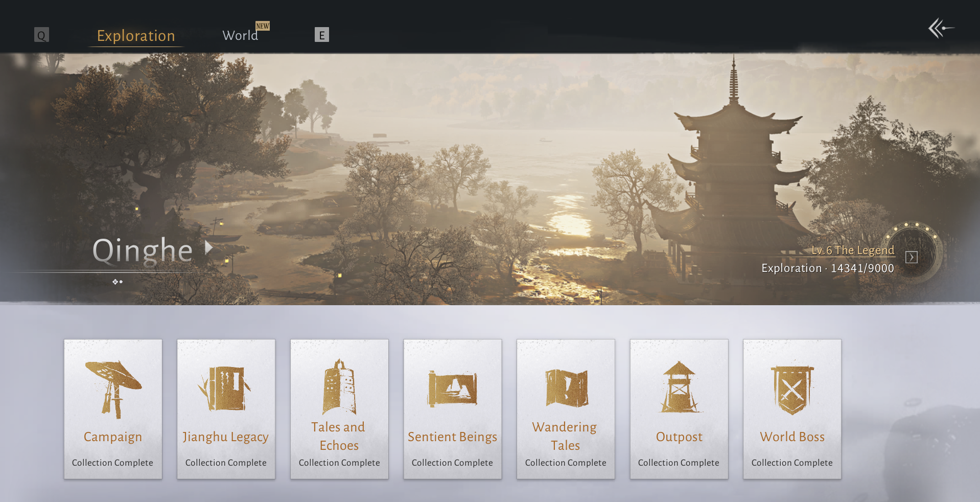Open the Jianghu Legacy card title
The height and width of the screenshot is (502, 980).
[226, 437]
